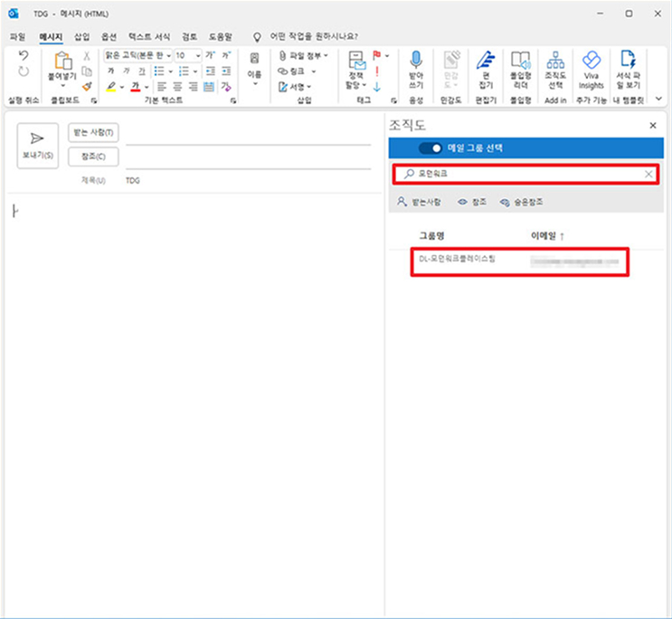Screen dimensions: 672x619
Task: Select the Format Painter brush icon
Action: [x=87, y=87]
